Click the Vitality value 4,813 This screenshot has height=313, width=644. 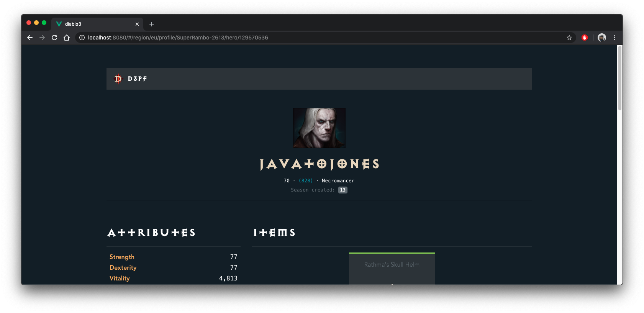(x=228, y=278)
